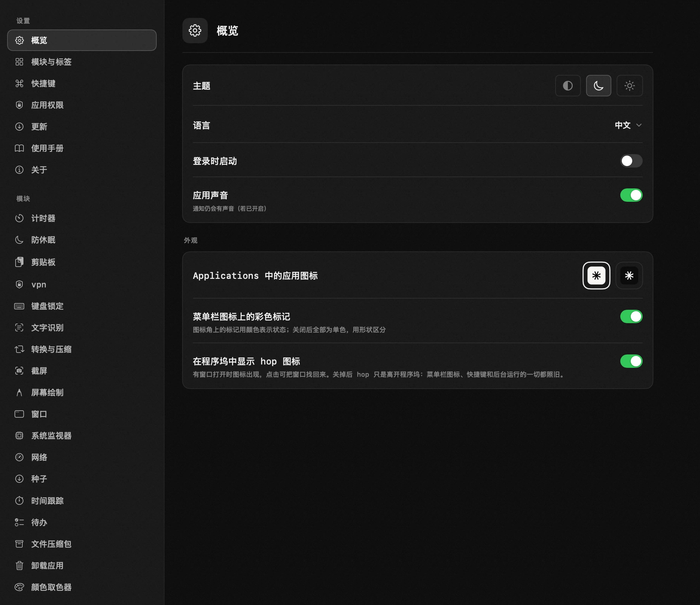Open the 截屏 screenshot module
700x605 pixels.
pos(82,371)
